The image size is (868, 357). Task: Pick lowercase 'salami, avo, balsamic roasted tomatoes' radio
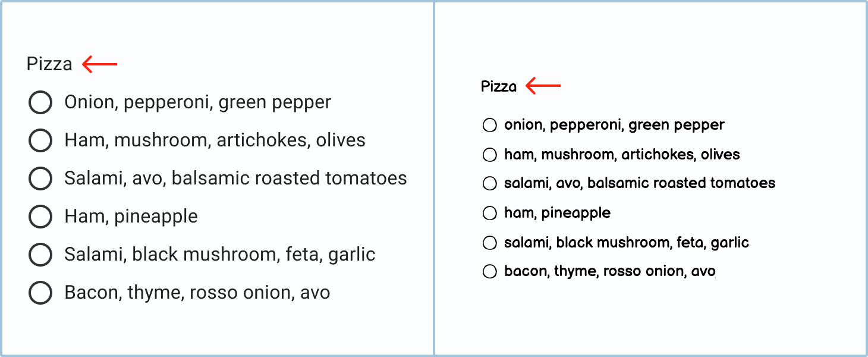[489, 184]
